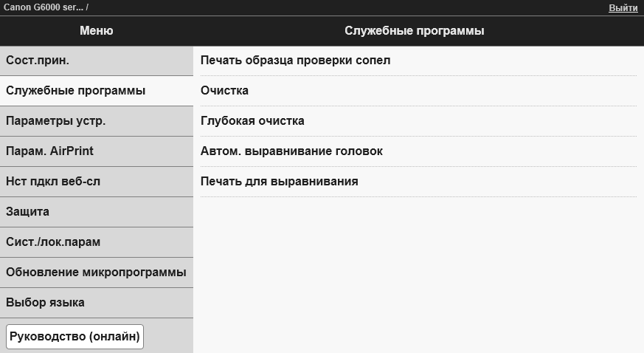
Task: Select the Очистка utility option
Action: 224,91
